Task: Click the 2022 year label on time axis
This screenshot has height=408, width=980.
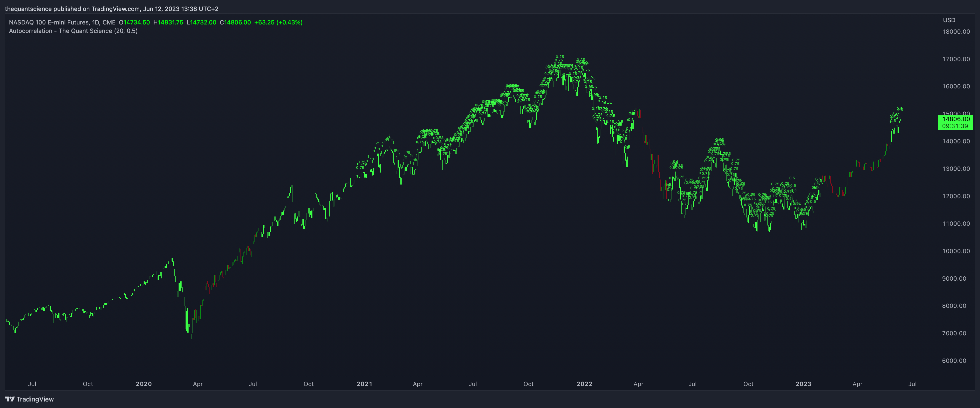Action: coord(584,384)
